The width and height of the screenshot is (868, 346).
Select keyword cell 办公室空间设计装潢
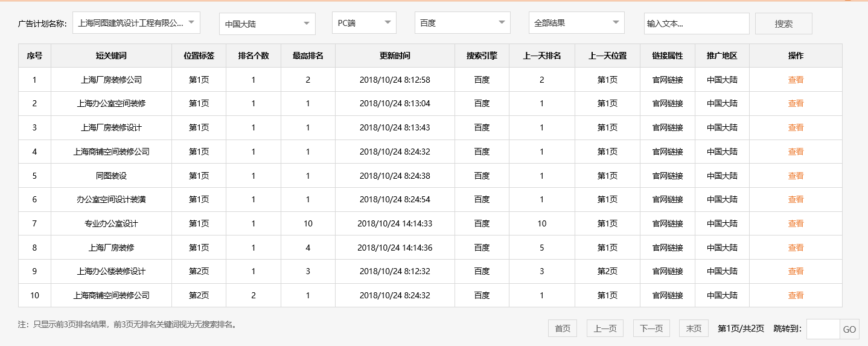point(111,199)
